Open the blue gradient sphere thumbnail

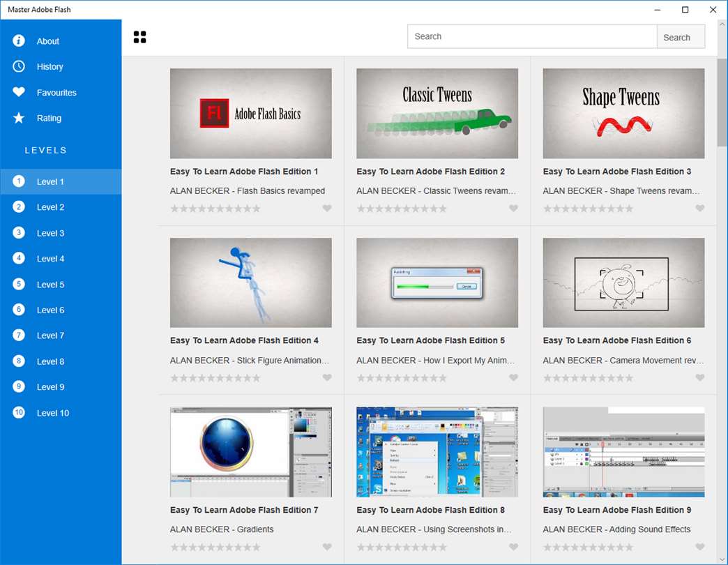click(x=251, y=452)
